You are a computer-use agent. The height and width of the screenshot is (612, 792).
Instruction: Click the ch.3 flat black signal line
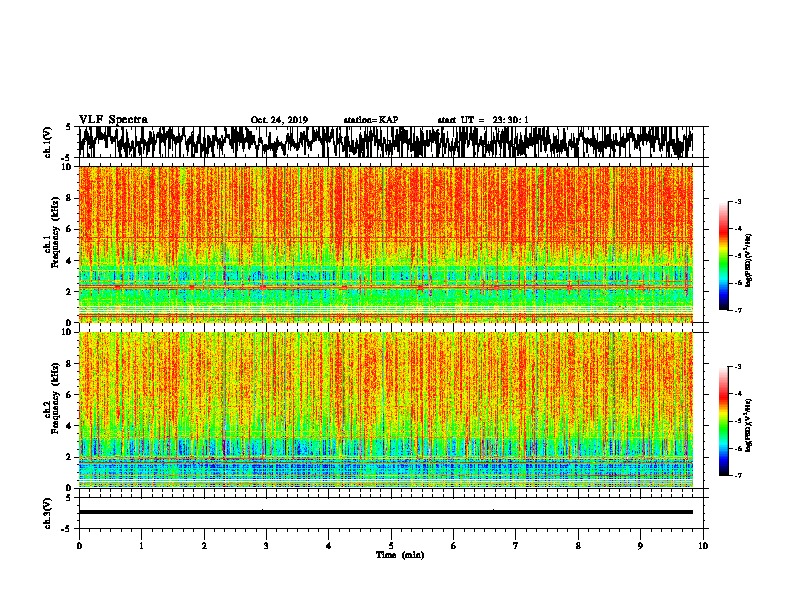pyautogui.click(x=385, y=512)
